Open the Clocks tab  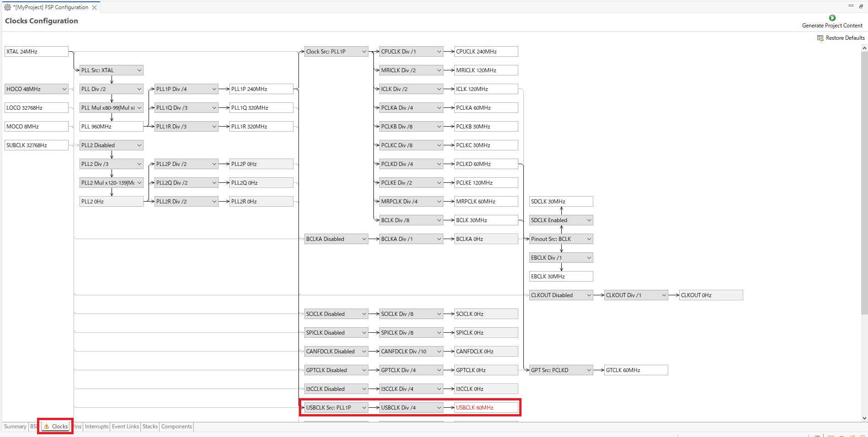tap(56, 426)
